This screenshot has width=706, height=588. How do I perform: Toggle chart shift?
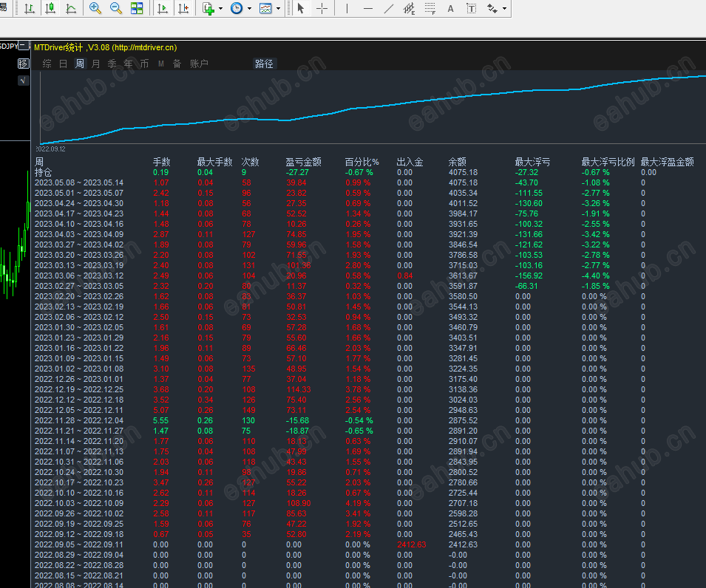183,9
